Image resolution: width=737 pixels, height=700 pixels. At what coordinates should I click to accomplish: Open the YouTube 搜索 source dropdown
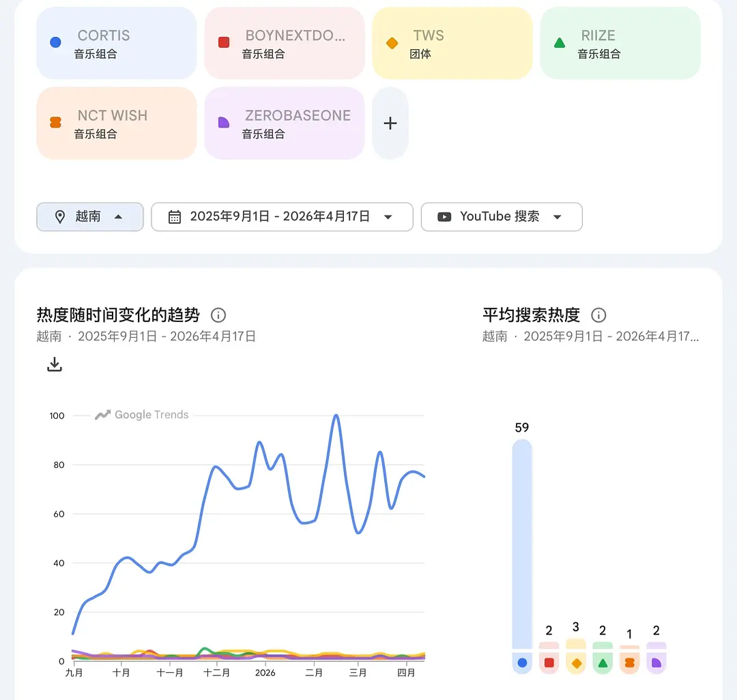pyautogui.click(x=502, y=216)
